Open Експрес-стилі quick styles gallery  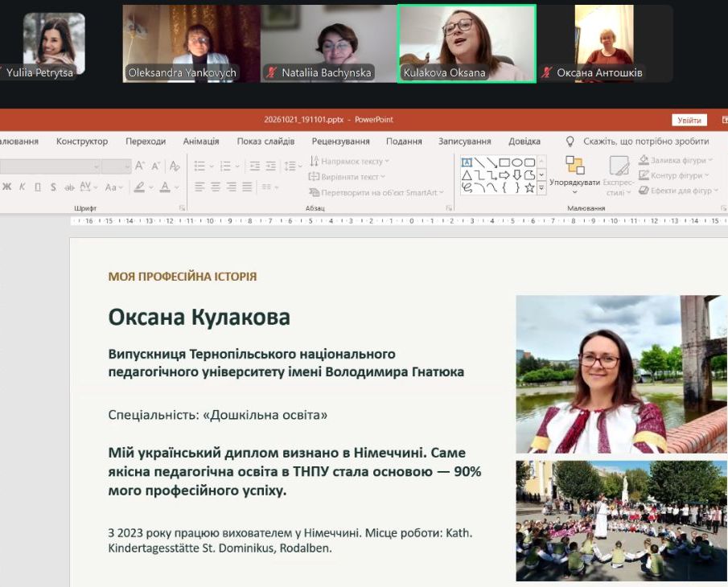(618, 175)
